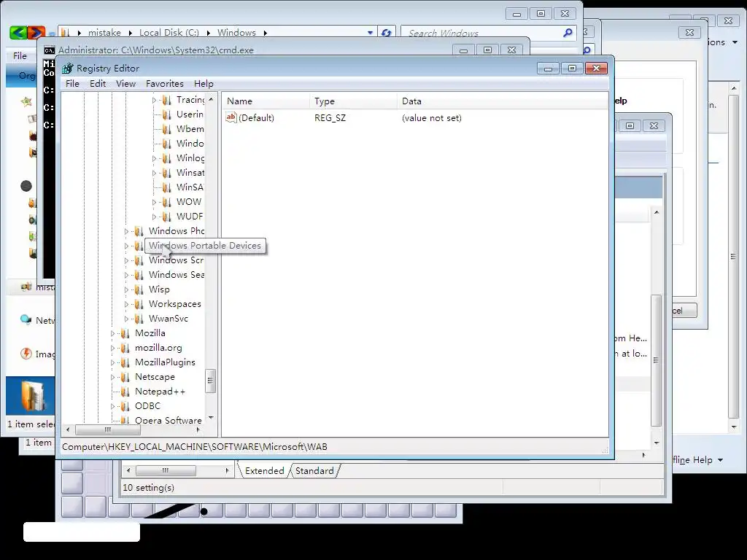Screen dimensions: 747x560
Task: Expand the Winsat registry key
Action: point(154,173)
